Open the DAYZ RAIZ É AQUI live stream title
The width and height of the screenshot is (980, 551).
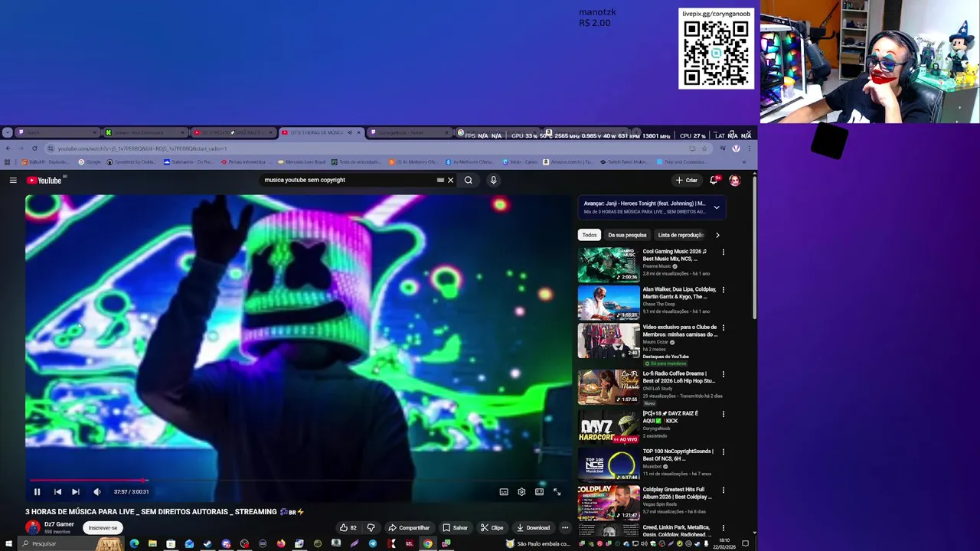[671, 417]
